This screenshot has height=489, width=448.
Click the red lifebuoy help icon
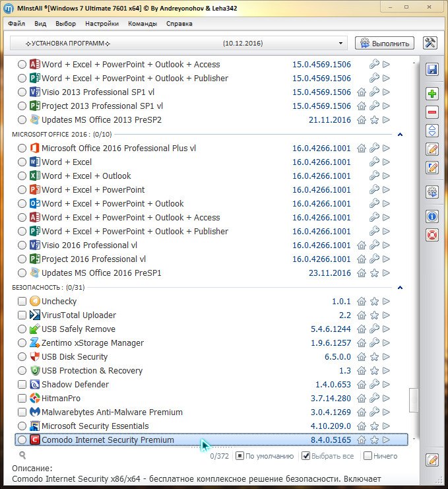coord(432,235)
